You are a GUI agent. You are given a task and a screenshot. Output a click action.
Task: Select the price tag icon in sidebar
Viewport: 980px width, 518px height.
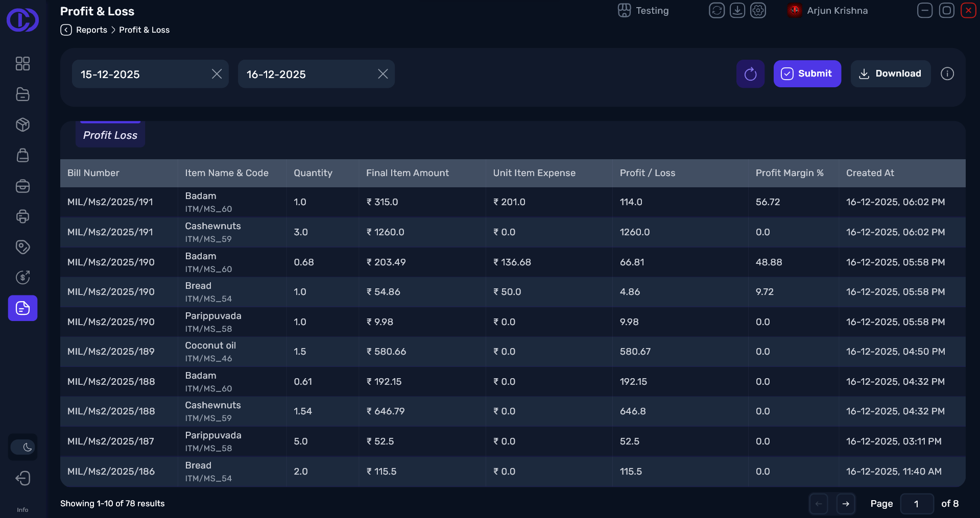coord(22,247)
